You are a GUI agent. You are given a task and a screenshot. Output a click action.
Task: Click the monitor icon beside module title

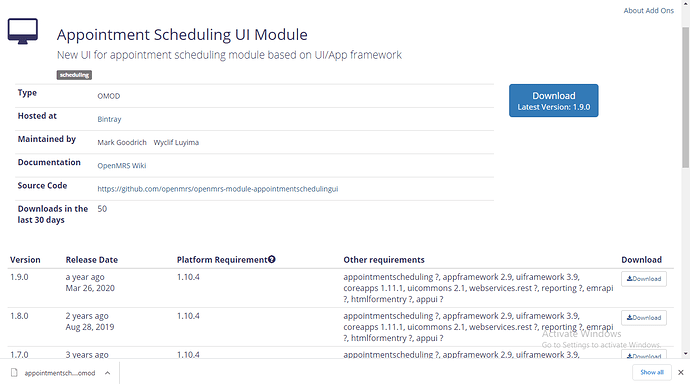(23, 31)
